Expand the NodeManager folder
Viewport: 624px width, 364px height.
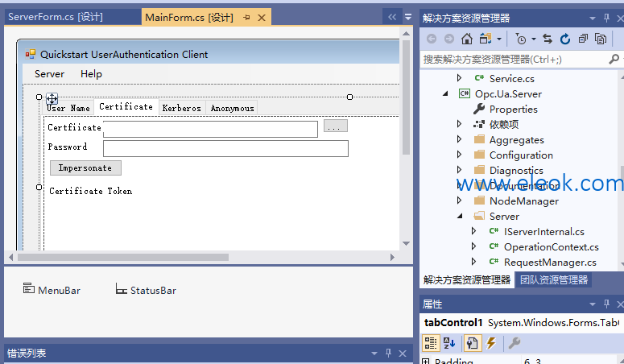459,201
